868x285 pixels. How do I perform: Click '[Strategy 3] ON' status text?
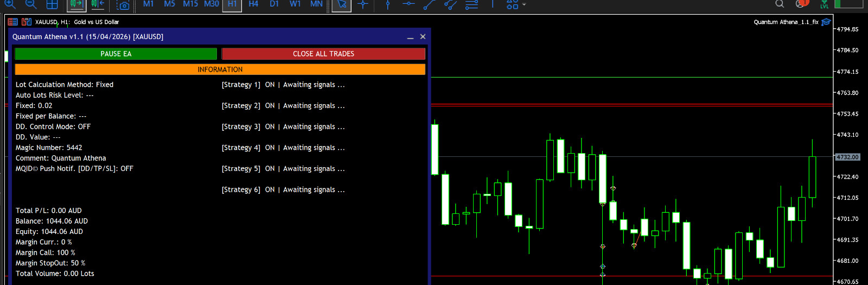tap(248, 126)
